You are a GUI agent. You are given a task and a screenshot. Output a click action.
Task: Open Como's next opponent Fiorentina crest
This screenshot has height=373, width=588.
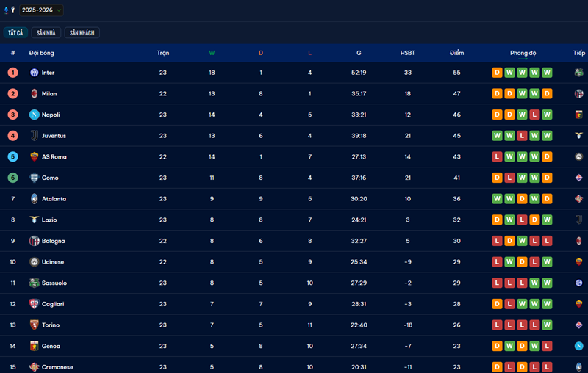578,178
